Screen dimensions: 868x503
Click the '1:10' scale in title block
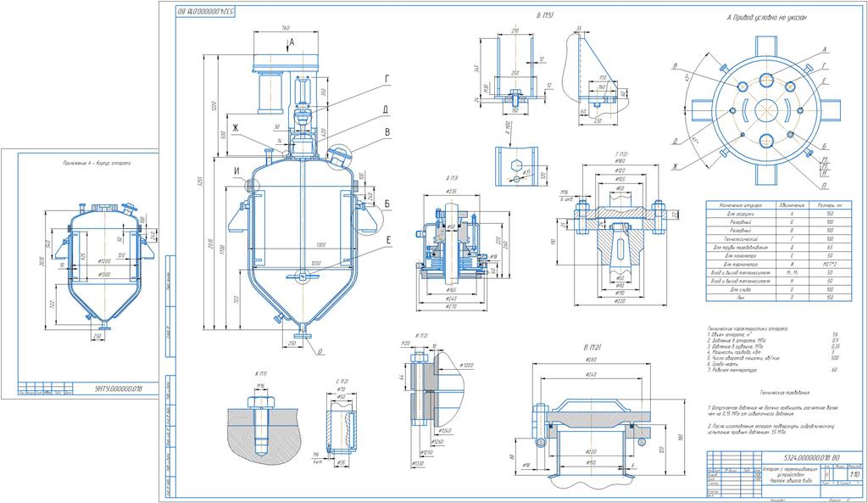854,475
